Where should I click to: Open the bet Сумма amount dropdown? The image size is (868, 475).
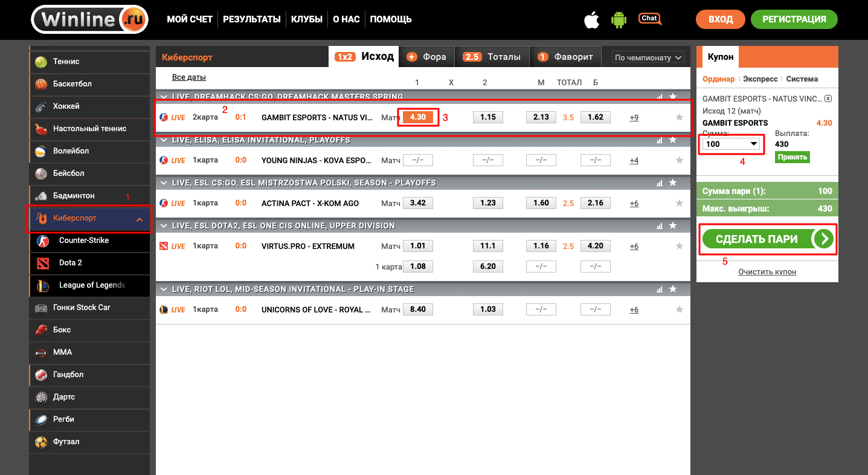(x=731, y=144)
